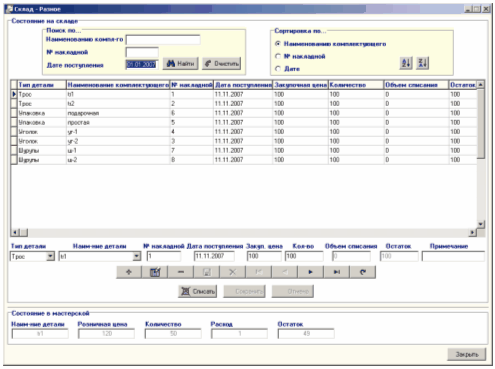
Task: Add a new record with plus button
Action: coord(129,272)
